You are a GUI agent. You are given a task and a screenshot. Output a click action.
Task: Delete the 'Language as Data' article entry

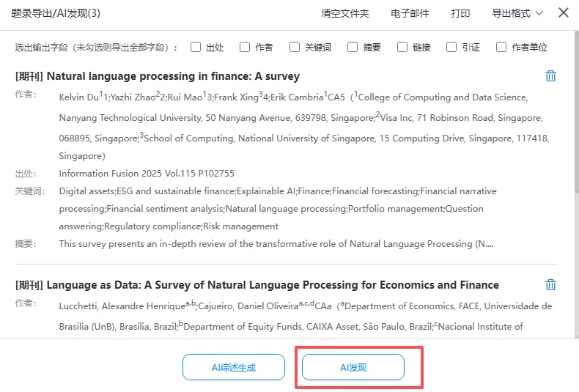550,284
